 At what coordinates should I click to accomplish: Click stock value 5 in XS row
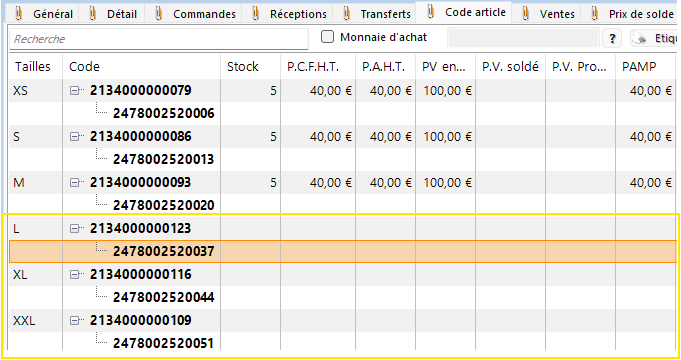click(273, 91)
